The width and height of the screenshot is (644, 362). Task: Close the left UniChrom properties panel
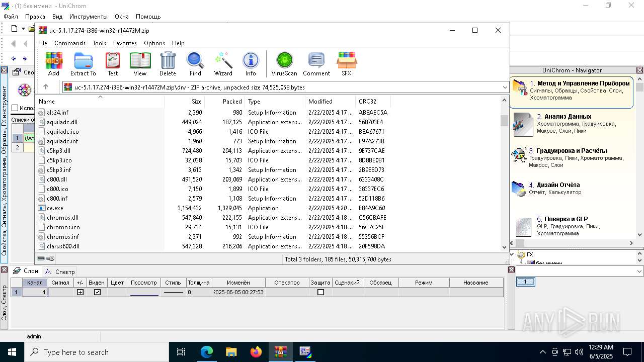point(4,70)
